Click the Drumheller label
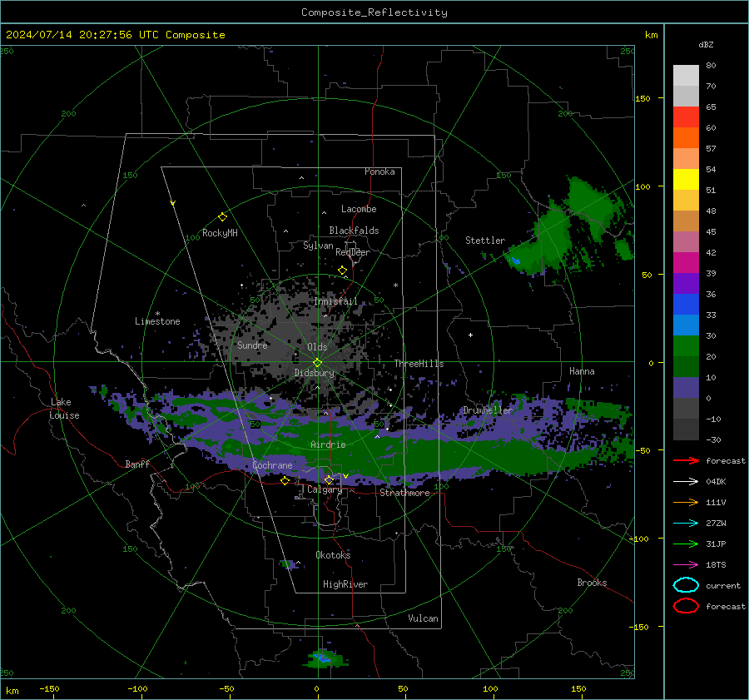 [x=488, y=410]
